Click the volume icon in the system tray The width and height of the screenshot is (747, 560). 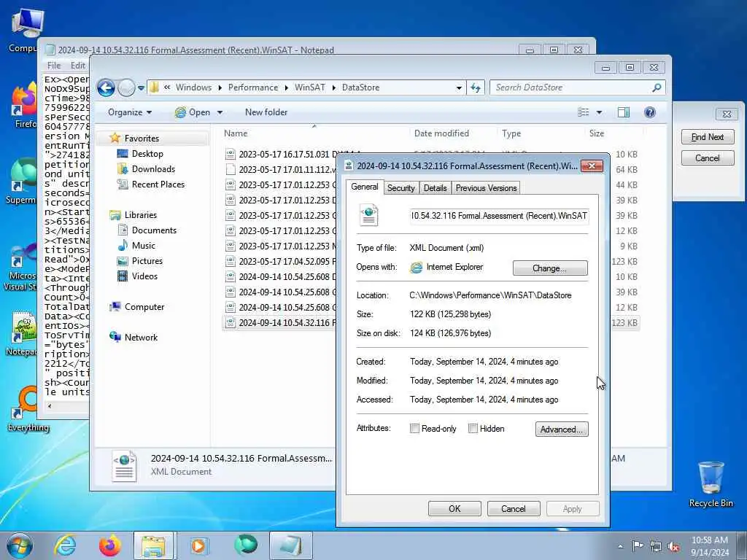click(x=673, y=546)
